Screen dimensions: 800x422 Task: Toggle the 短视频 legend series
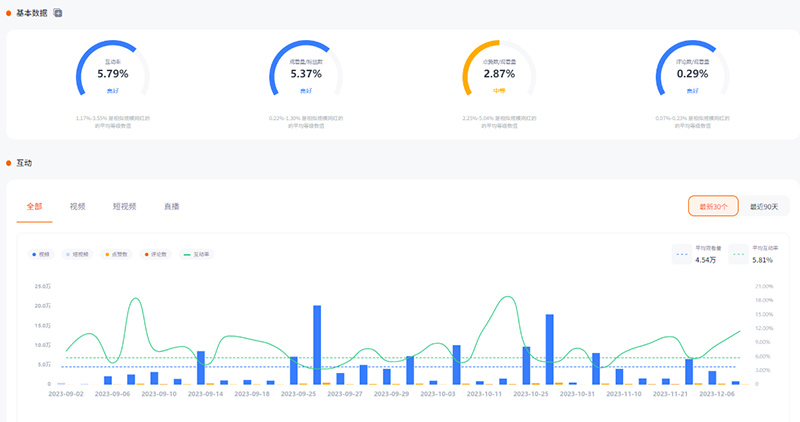[77, 254]
